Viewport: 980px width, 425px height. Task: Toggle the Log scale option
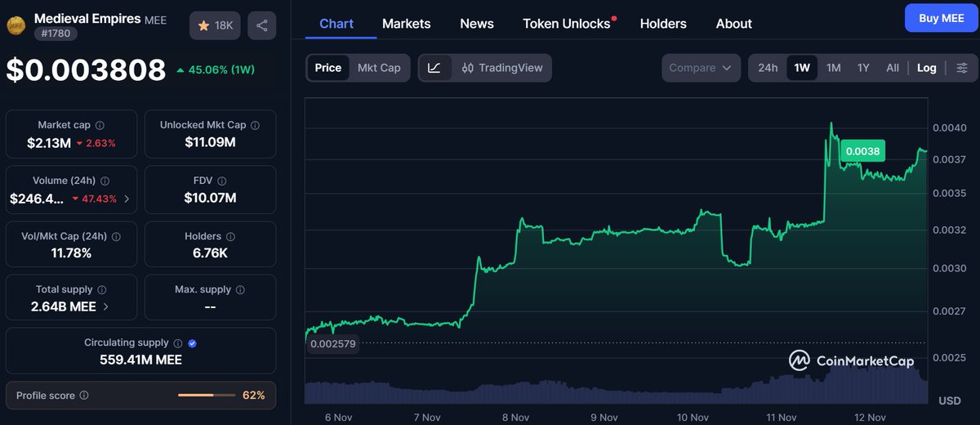pyautogui.click(x=926, y=68)
